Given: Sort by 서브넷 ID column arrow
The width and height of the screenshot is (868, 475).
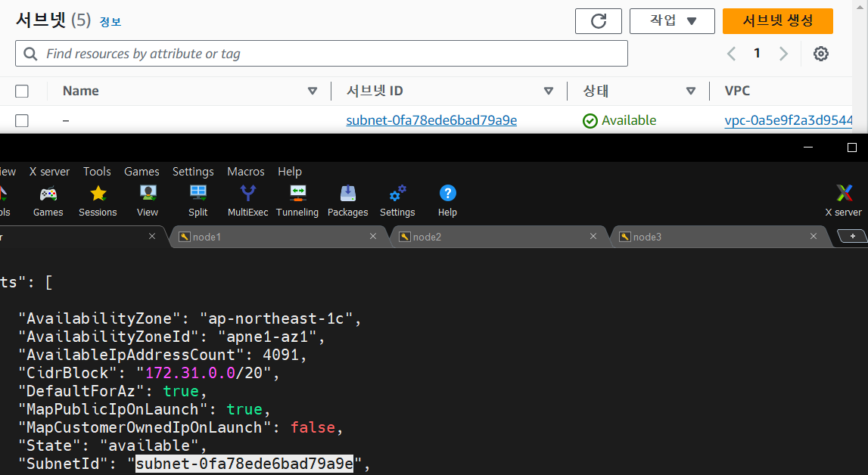Looking at the screenshot, I should 549,92.
